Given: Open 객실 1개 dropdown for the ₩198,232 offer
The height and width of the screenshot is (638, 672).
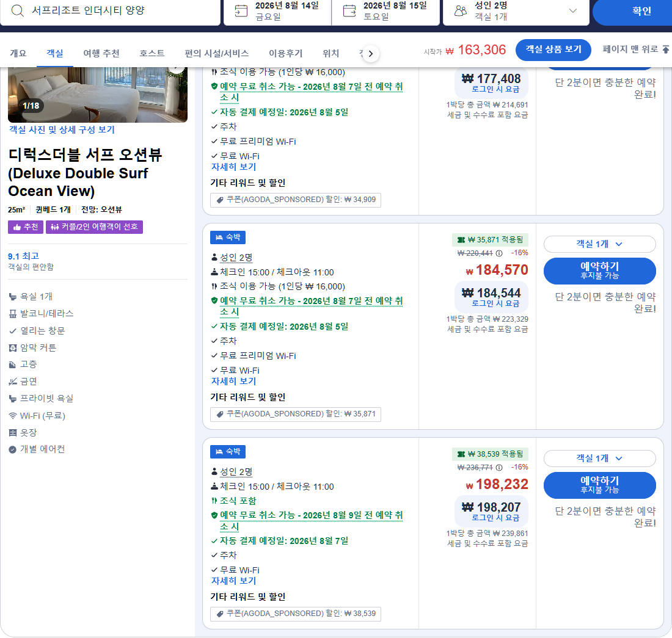Looking at the screenshot, I should point(599,458).
